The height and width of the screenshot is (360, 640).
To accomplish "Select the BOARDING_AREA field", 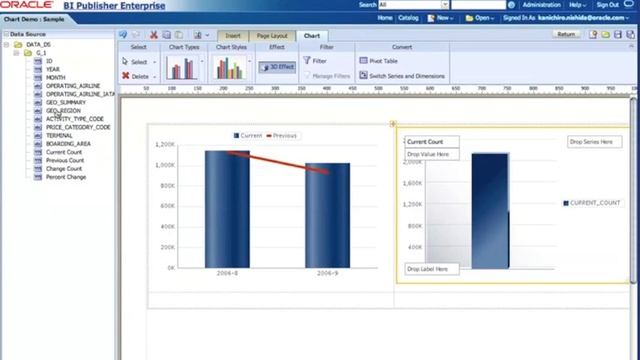I will [x=68, y=144].
